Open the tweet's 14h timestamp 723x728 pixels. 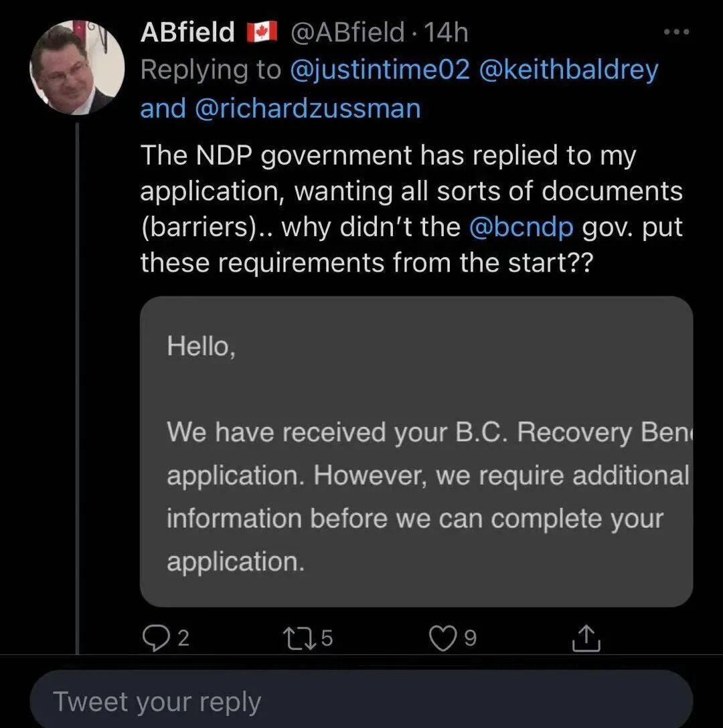click(447, 33)
